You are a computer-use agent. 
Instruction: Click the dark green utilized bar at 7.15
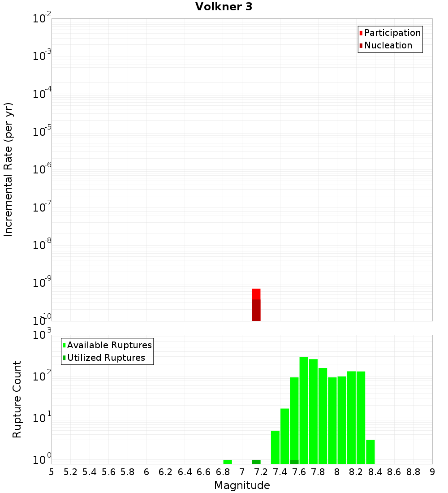click(x=256, y=462)
